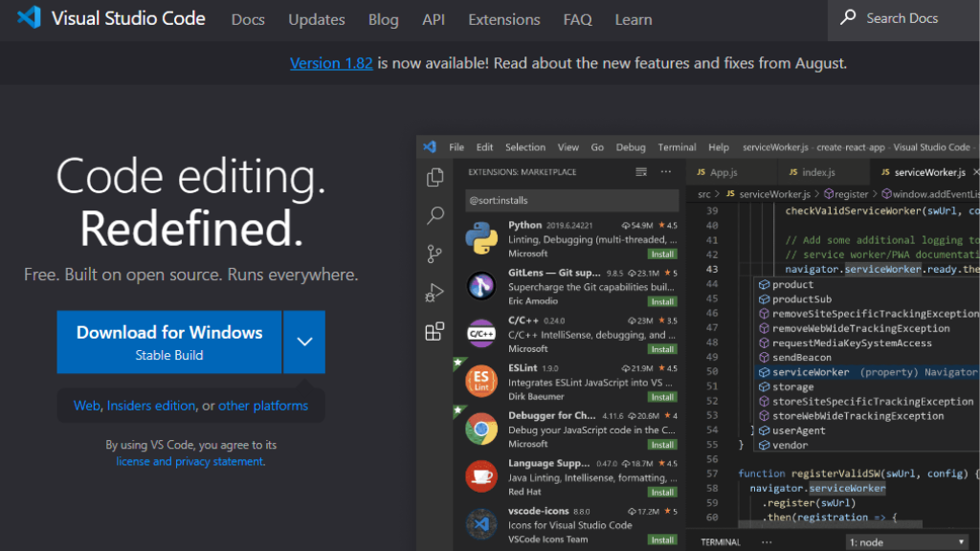Image resolution: width=980 pixels, height=551 pixels.
Task: Open the File menu in editor screenshot
Action: (457, 147)
